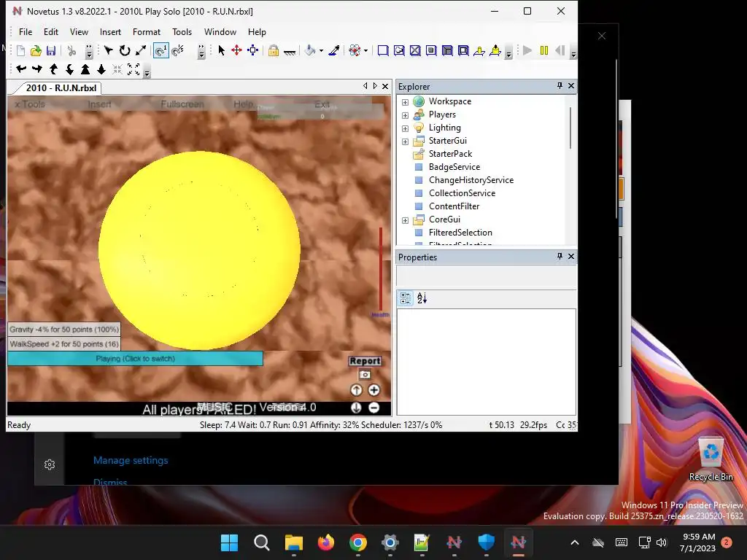Click the Cut scissors icon
This screenshot has height=560, width=747.
coord(71,50)
